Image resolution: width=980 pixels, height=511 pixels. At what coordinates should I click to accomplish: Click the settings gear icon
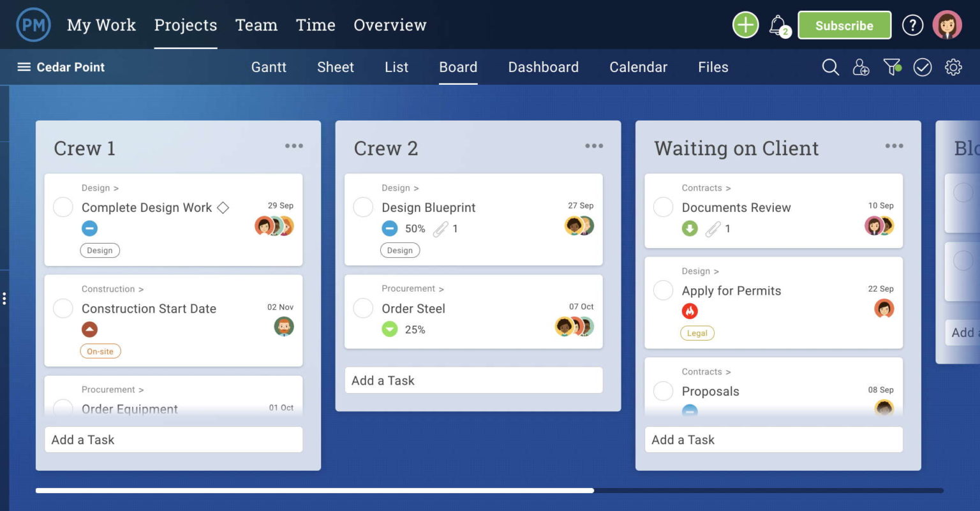click(x=953, y=67)
